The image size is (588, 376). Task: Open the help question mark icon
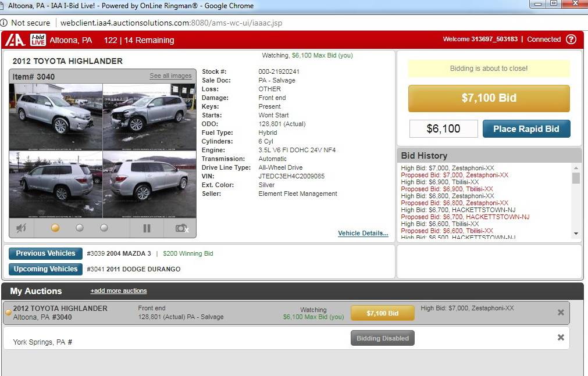pos(571,40)
